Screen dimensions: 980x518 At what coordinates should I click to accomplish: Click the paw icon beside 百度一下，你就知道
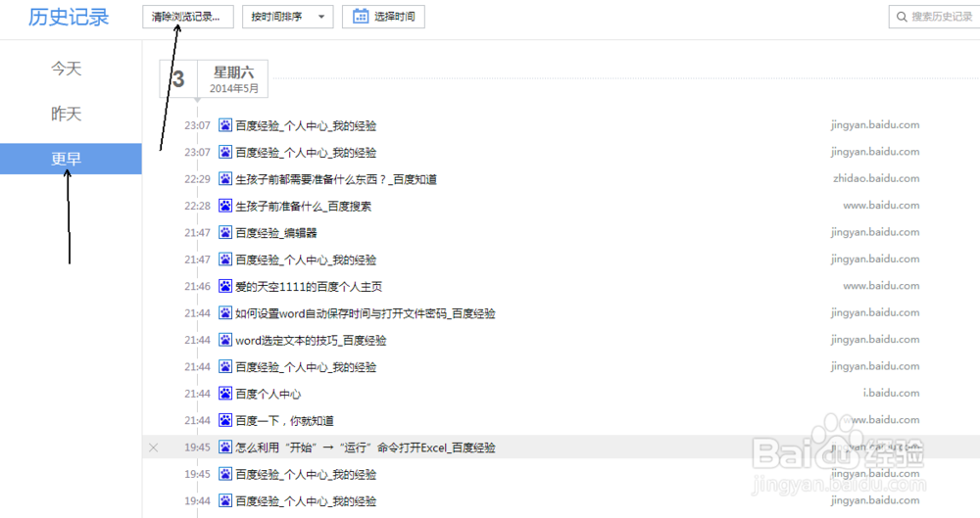point(225,420)
